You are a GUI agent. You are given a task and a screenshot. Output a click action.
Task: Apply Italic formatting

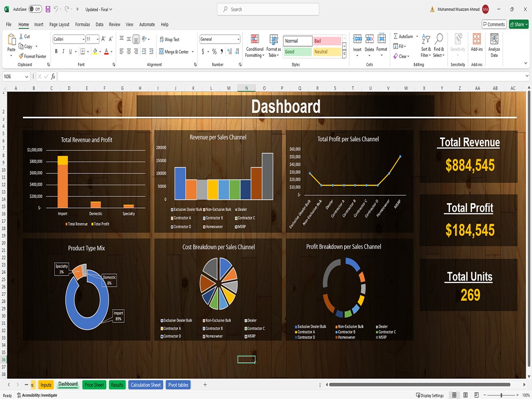[x=63, y=51]
